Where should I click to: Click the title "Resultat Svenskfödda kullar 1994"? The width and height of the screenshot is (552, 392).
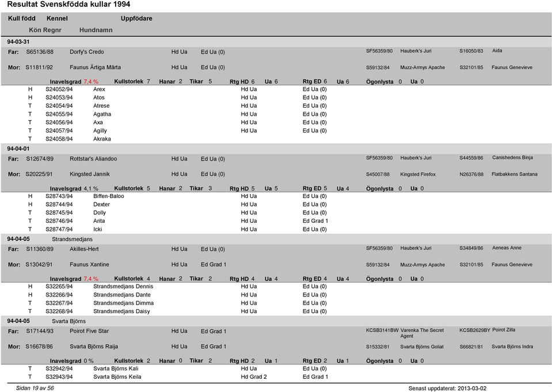coord(68,5)
